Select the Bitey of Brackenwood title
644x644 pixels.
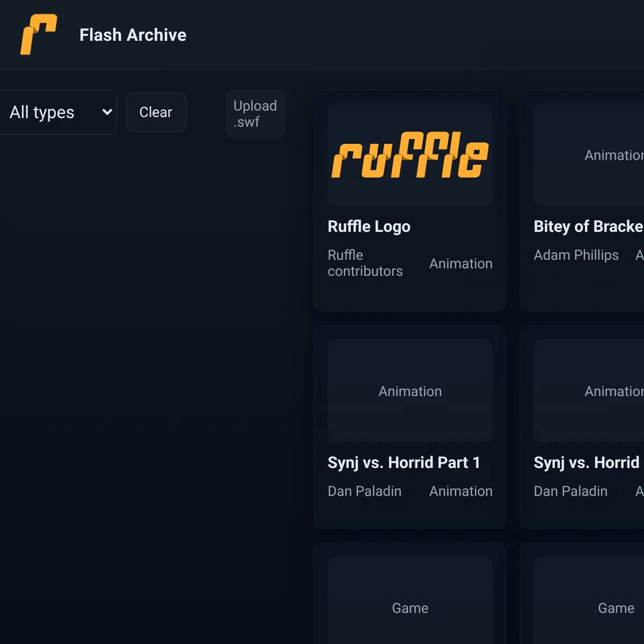(589, 226)
